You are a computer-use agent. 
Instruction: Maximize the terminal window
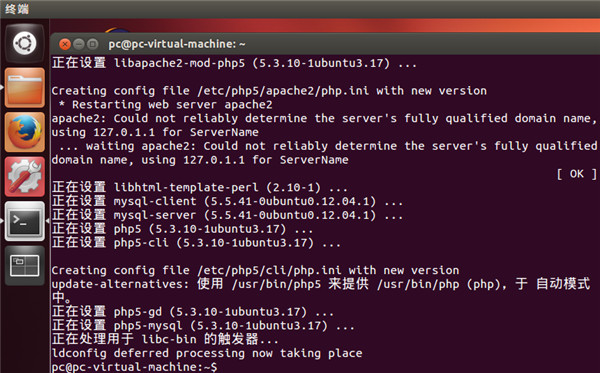click(93, 44)
